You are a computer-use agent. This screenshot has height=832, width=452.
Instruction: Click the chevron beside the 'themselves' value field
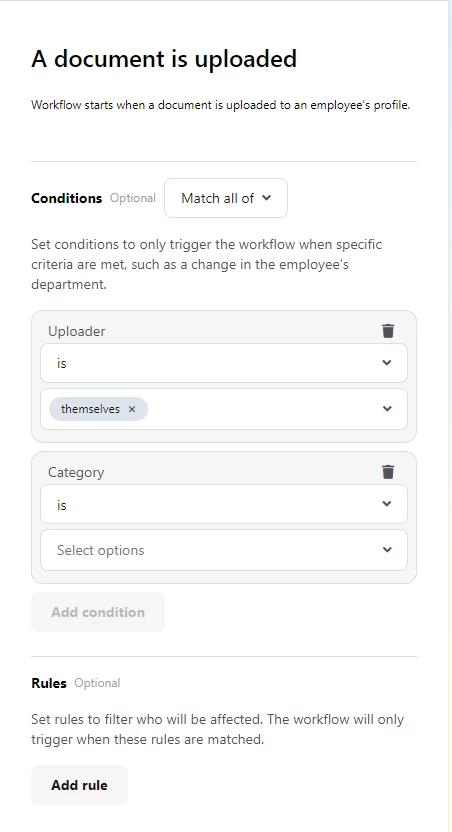pos(387,409)
